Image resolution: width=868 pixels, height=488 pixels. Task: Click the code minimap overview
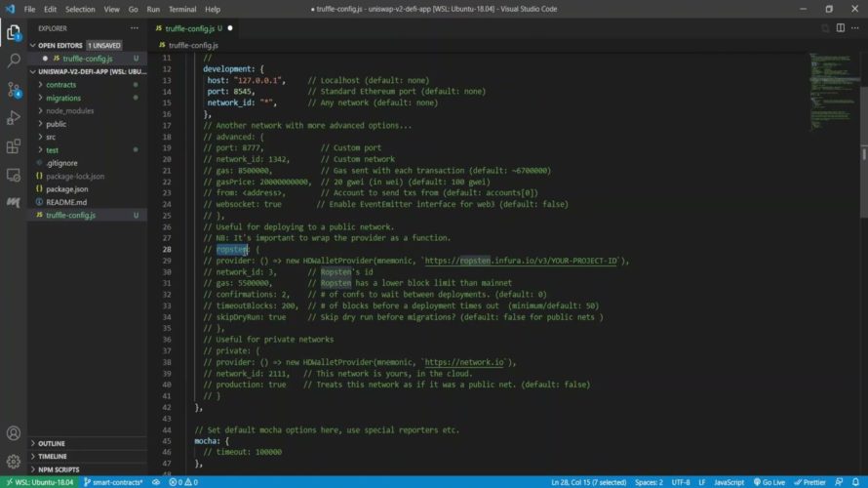(834, 92)
